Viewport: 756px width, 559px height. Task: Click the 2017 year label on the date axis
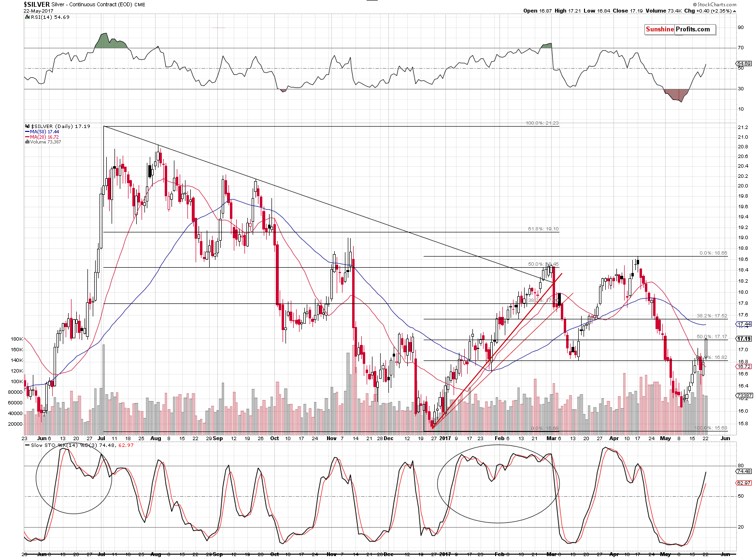pyautogui.click(x=445, y=439)
